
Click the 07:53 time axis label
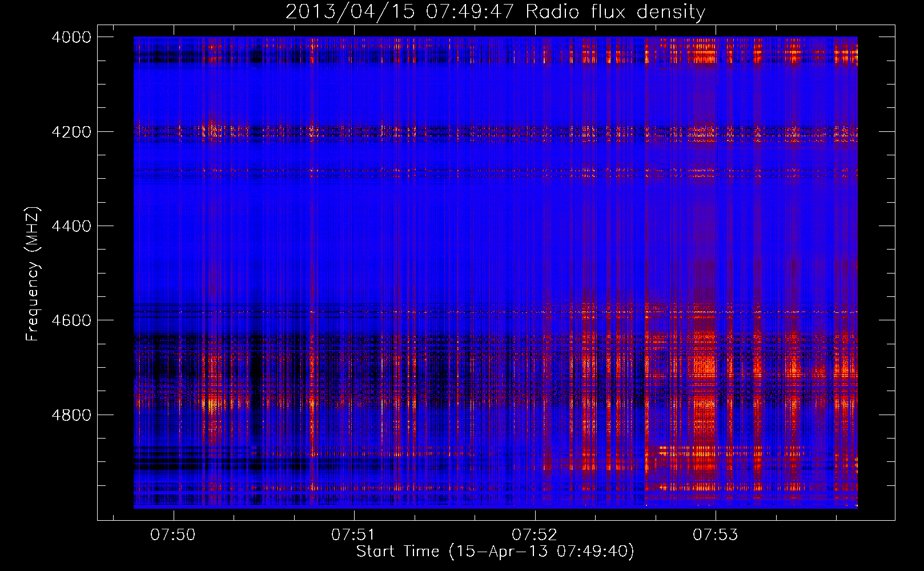click(x=715, y=534)
